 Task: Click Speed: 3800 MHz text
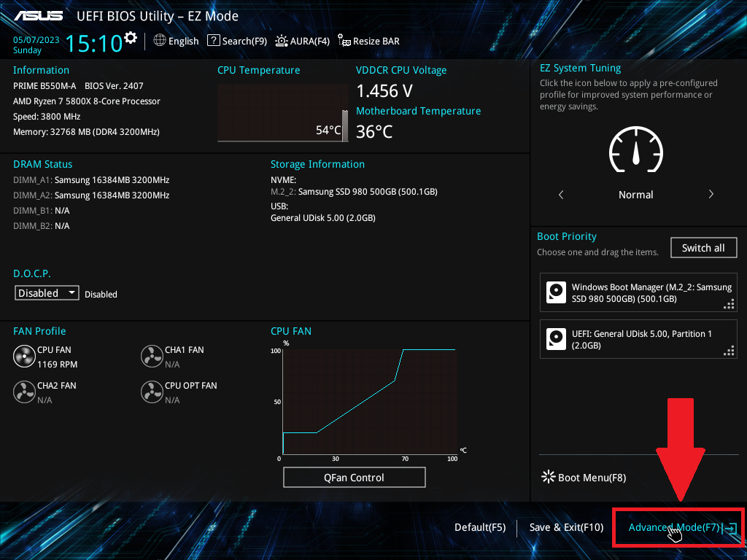47,116
